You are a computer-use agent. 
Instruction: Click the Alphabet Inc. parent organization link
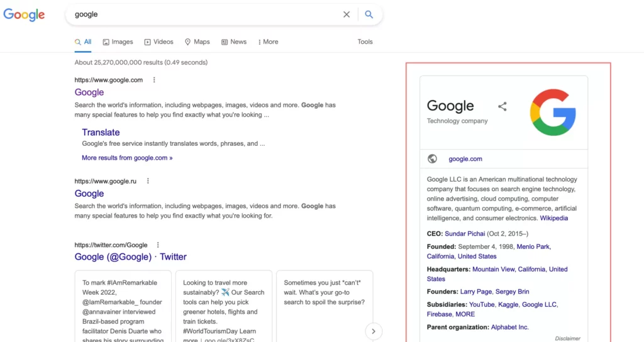509,327
